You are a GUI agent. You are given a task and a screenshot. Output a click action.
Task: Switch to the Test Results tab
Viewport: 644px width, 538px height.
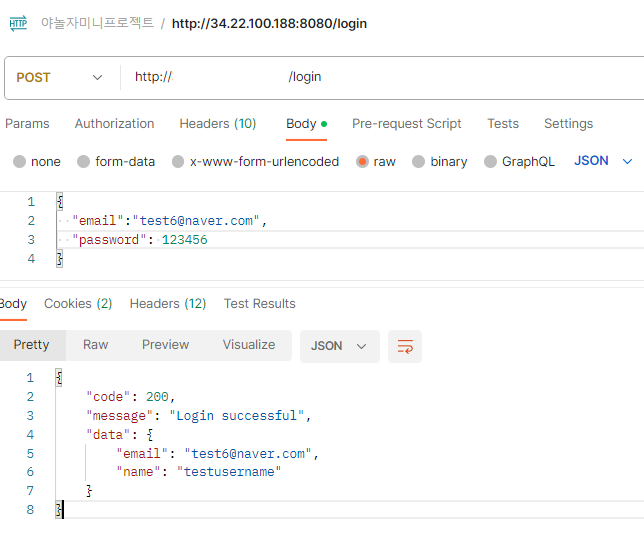[260, 303]
